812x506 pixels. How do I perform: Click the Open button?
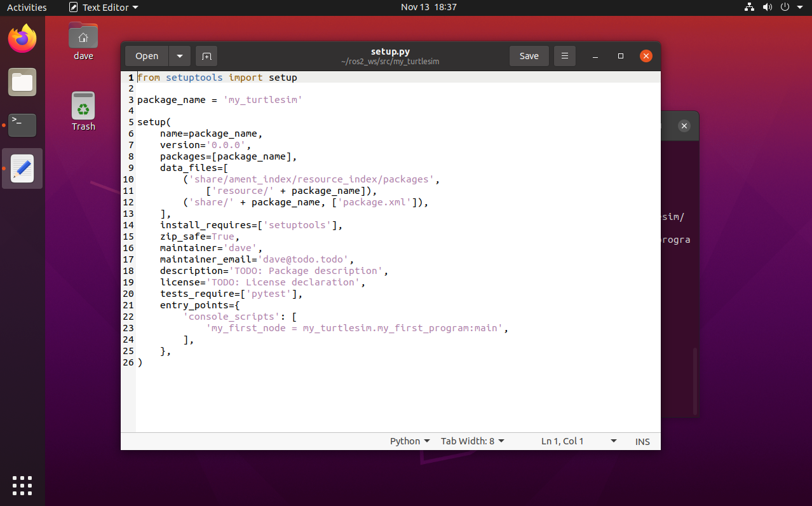(147, 56)
